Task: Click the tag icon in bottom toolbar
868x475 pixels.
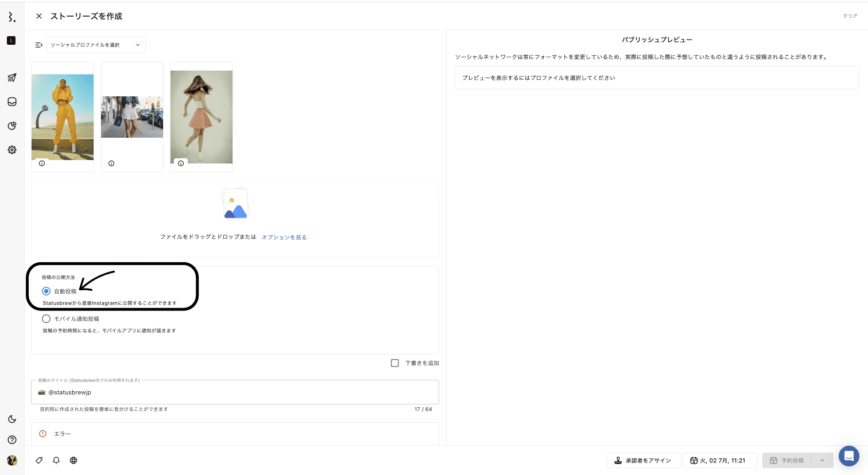Action: point(39,460)
